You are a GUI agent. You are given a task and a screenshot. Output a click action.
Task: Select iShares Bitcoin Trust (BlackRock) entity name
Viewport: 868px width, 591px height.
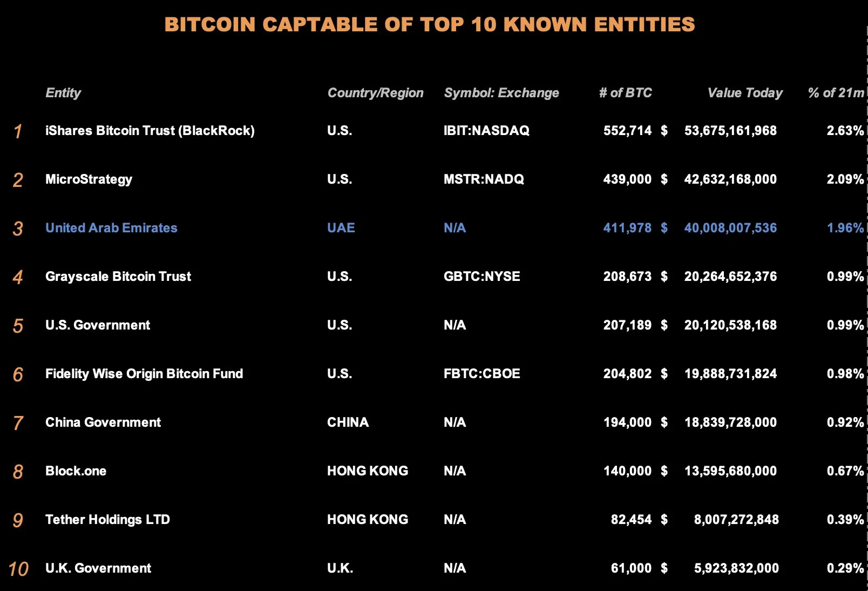tap(150, 131)
